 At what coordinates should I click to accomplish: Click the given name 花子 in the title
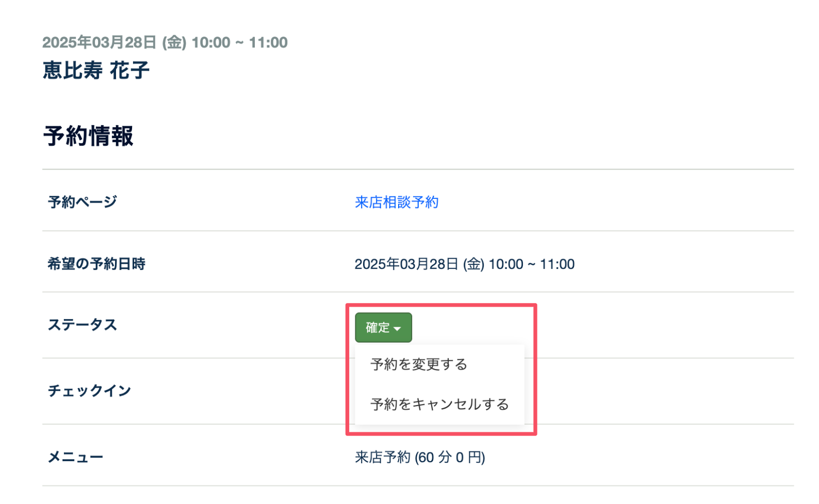pyautogui.click(x=129, y=71)
